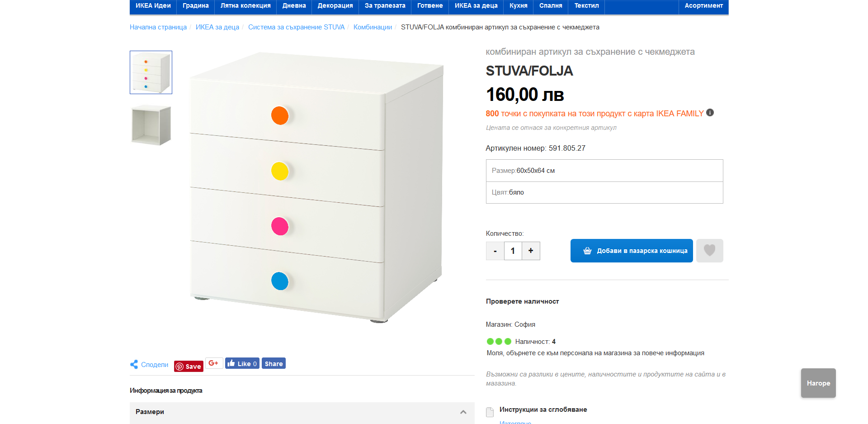Click the Нагоре scroll-to-top button
The height and width of the screenshot is (424, 868).
[x=818, y=383]
